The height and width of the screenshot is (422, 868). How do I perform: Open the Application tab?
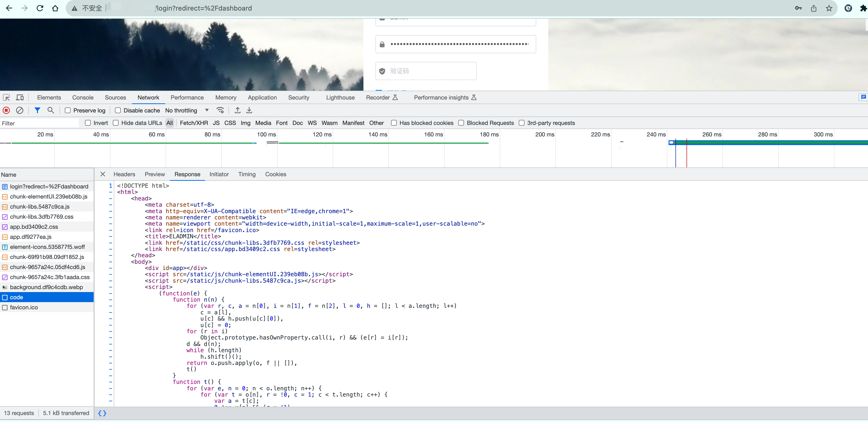tap(262, 98)
